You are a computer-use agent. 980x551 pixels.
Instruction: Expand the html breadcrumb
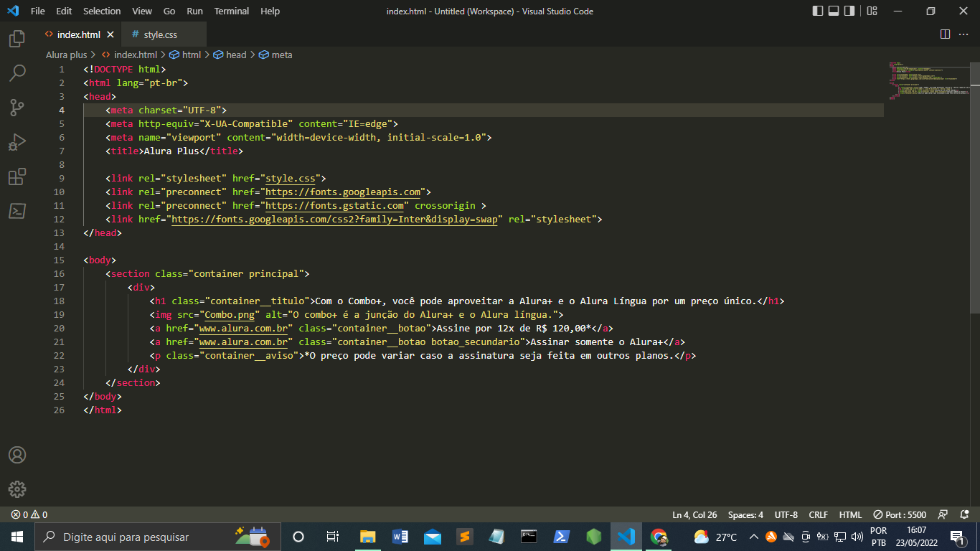click(185, 55)
